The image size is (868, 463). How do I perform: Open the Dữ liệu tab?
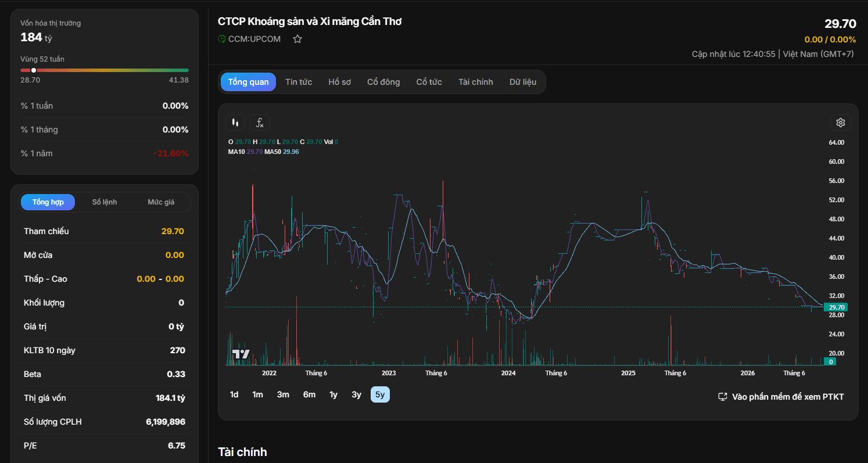coord(523,82)
